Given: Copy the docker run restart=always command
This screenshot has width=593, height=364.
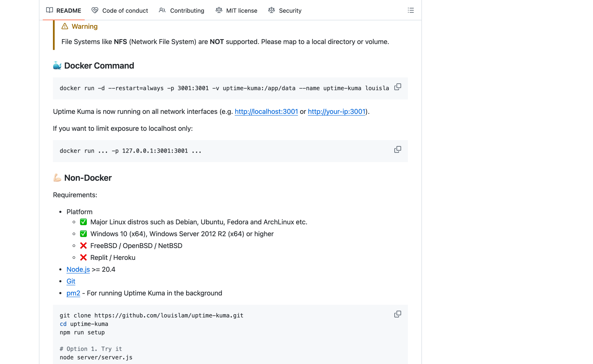Looking at the screenshot, I should click(x=397, y=87).
